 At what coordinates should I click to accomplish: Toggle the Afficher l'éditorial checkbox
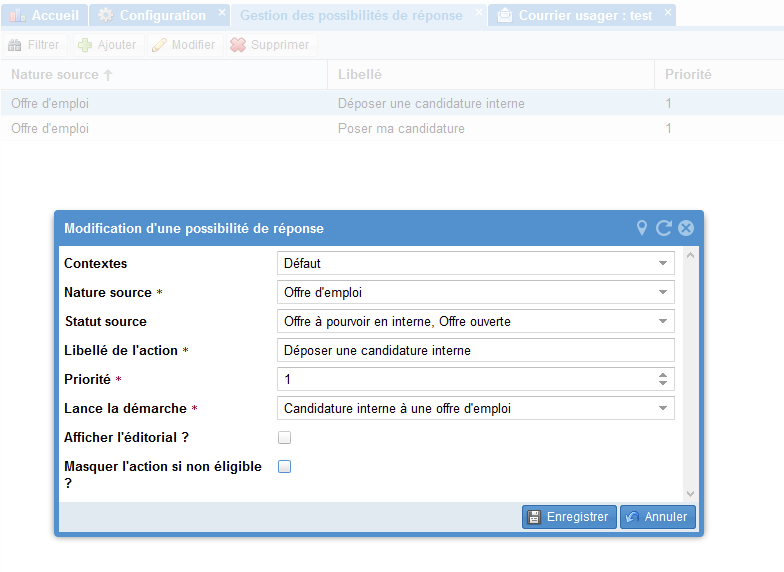pos(285,438)
